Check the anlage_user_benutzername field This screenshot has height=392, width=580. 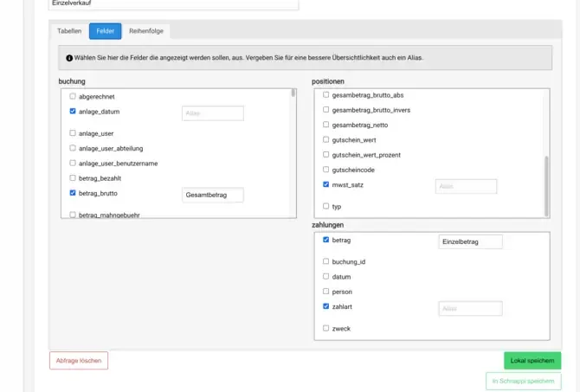point(73,163)
